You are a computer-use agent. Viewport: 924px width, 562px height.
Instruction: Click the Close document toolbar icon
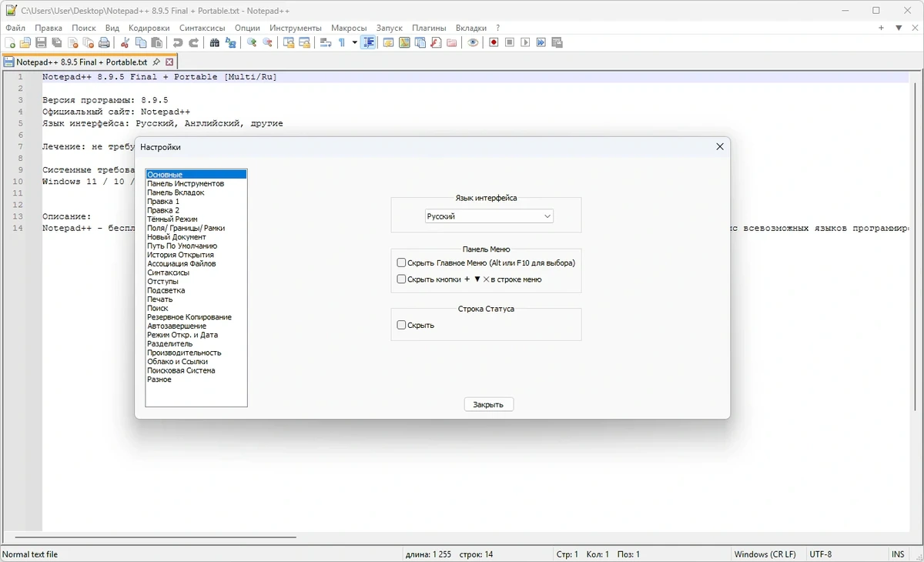click(73, 43)
